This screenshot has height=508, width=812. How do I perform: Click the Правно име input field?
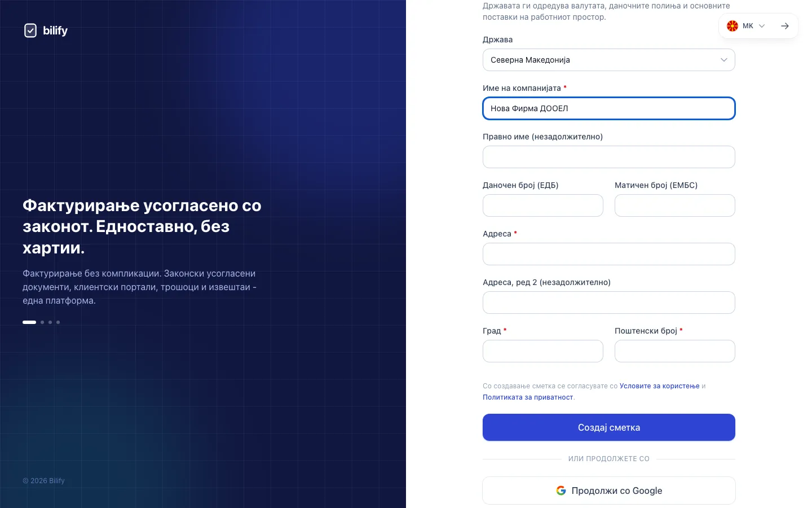[x=609, y=157]
